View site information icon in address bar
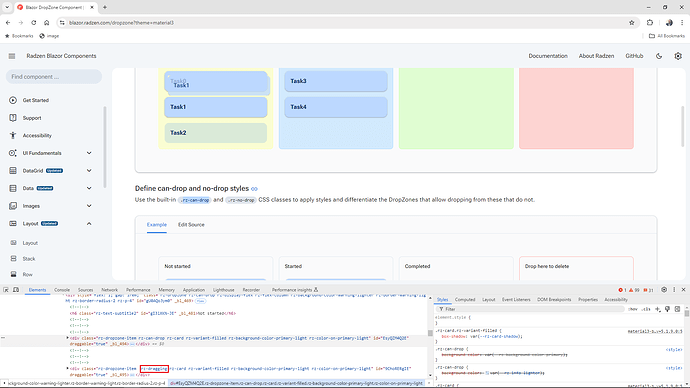The width and height of the screenshot is (690, 388). [x=62, y=22]
